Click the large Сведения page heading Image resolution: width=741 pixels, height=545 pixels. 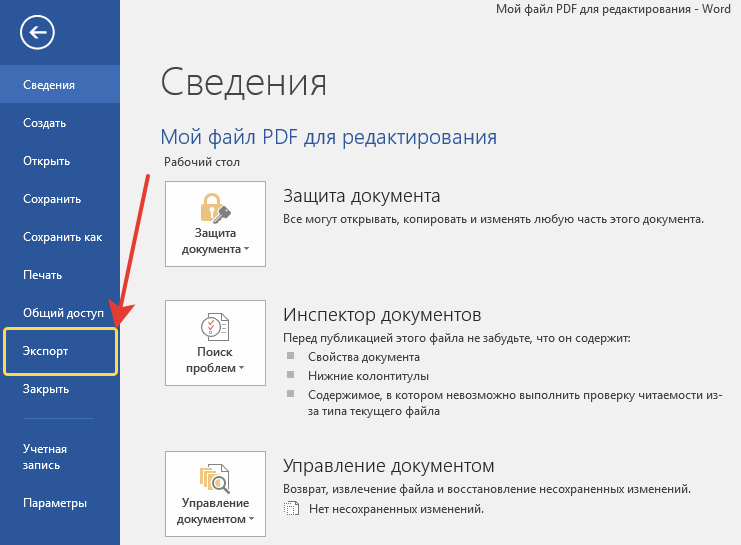(x=243, y=82)
